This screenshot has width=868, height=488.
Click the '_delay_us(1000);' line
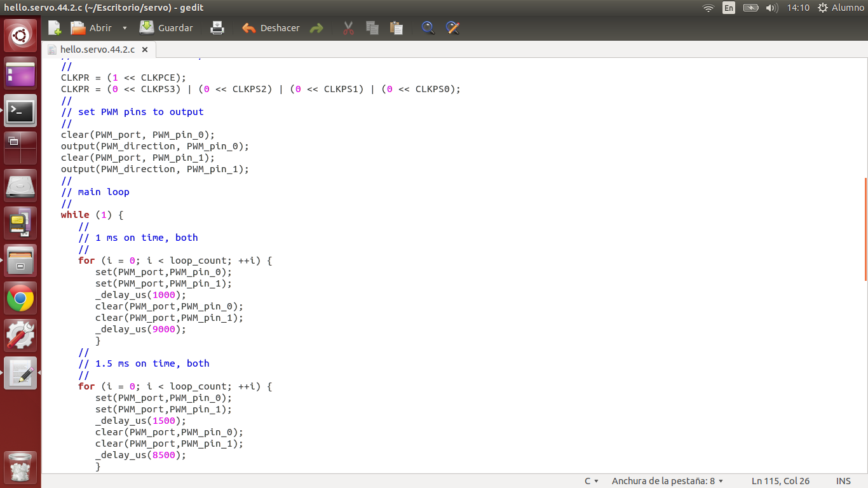141,295
